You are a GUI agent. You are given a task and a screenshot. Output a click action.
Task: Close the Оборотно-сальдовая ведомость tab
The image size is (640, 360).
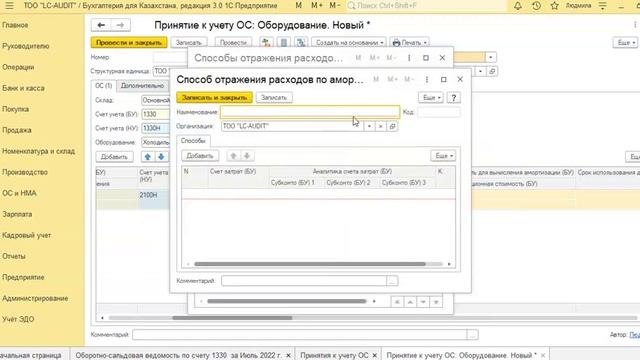tap(288, 356)
